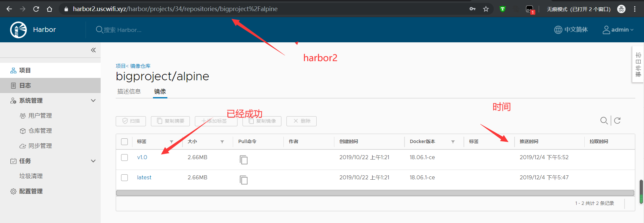
Task: View site lock information icon
Action: coord(66,9)
